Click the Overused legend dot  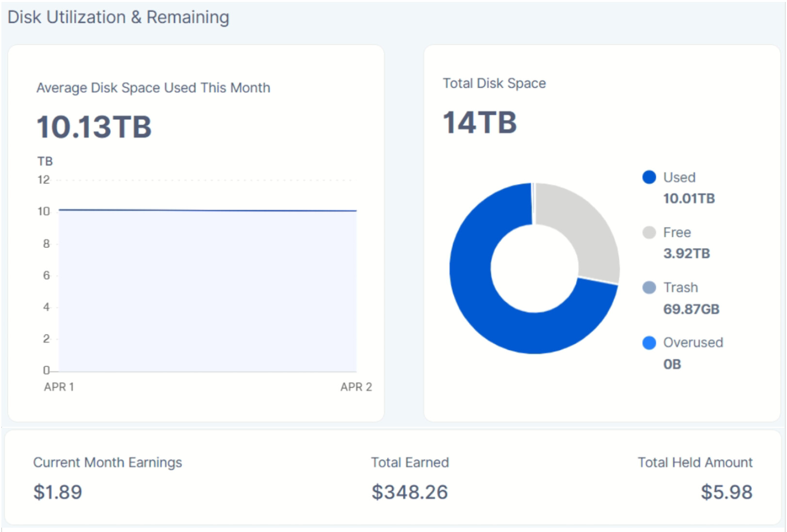click(x=649, y=343)
